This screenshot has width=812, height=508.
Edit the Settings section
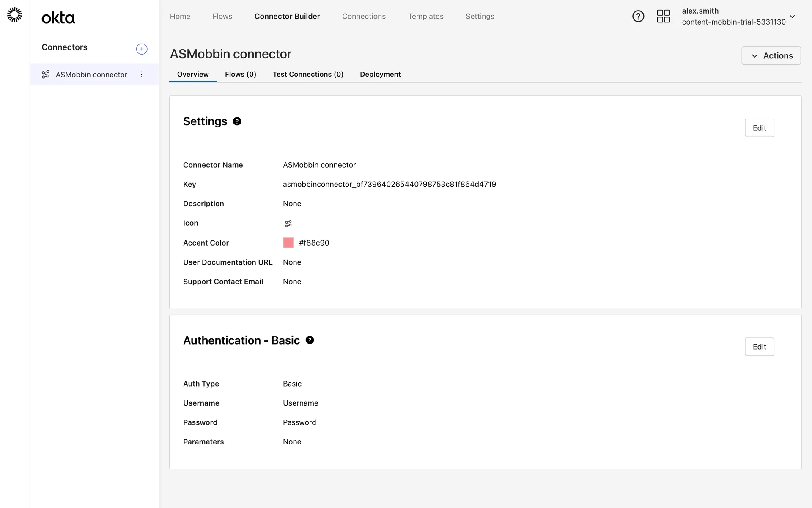click(x=759, y=128)
